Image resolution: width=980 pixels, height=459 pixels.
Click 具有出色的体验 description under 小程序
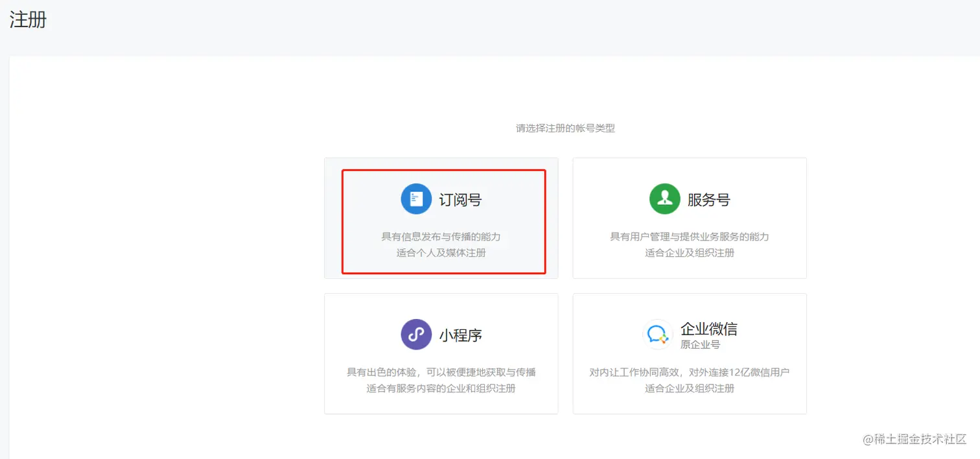(x=441, y=372)
